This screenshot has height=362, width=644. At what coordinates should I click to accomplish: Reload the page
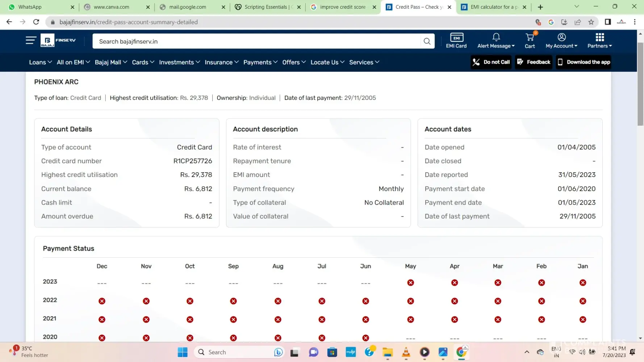point(36,22)
